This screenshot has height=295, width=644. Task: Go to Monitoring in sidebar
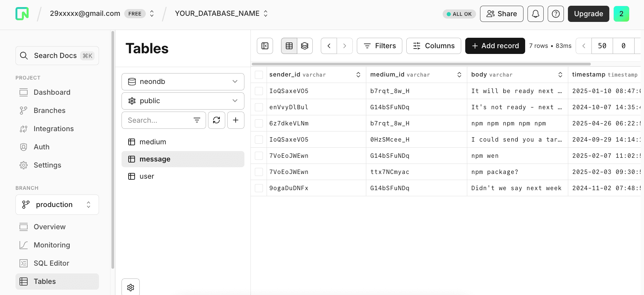click(52, 245)
